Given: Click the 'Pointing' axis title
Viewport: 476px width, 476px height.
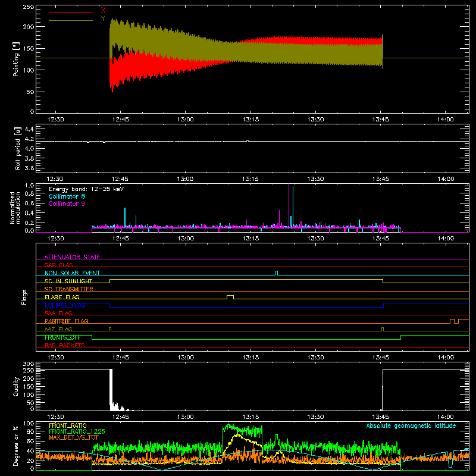Looking at the screenshot, I should (x=16, y=59).
